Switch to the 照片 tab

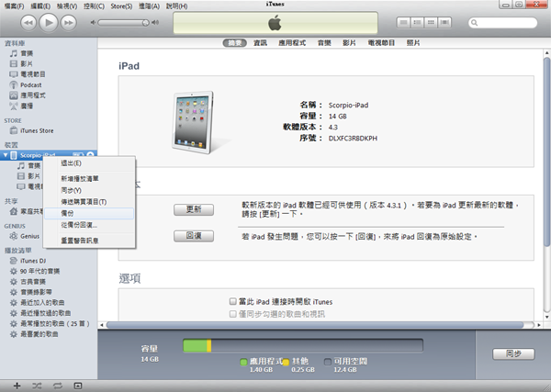click(x=413, y=43)
